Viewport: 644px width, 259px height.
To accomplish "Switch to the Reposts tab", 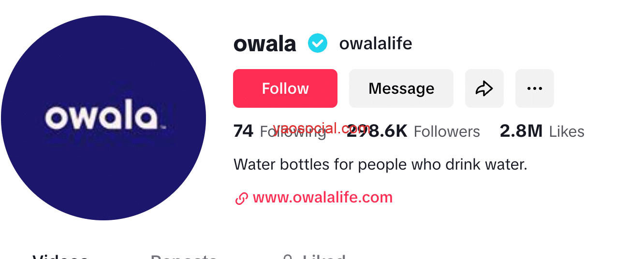I will (184, 256).
